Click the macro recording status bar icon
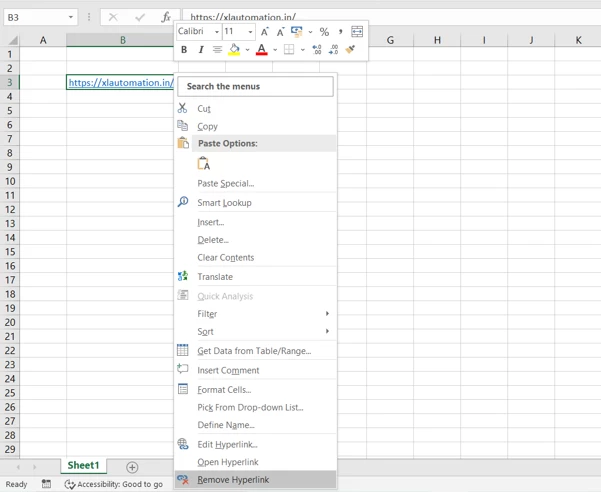 tap(46, 484)
